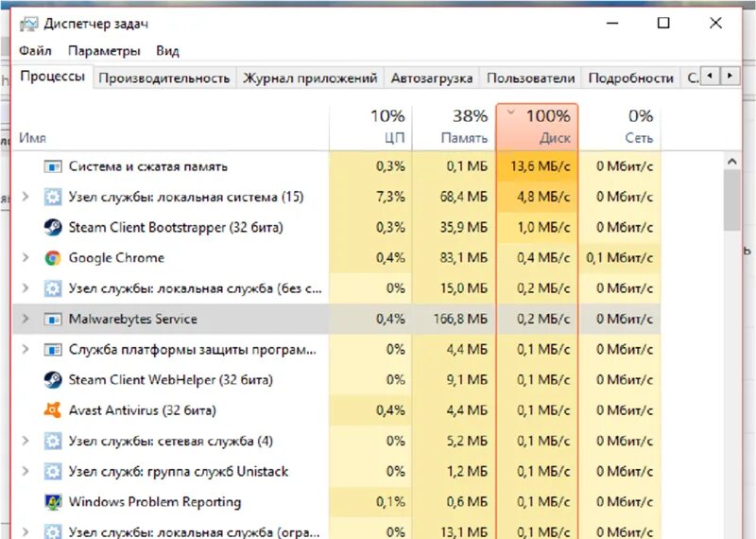Sort by the Диск column header
This screenshot has width=756, height=539.
click(537, 127)
